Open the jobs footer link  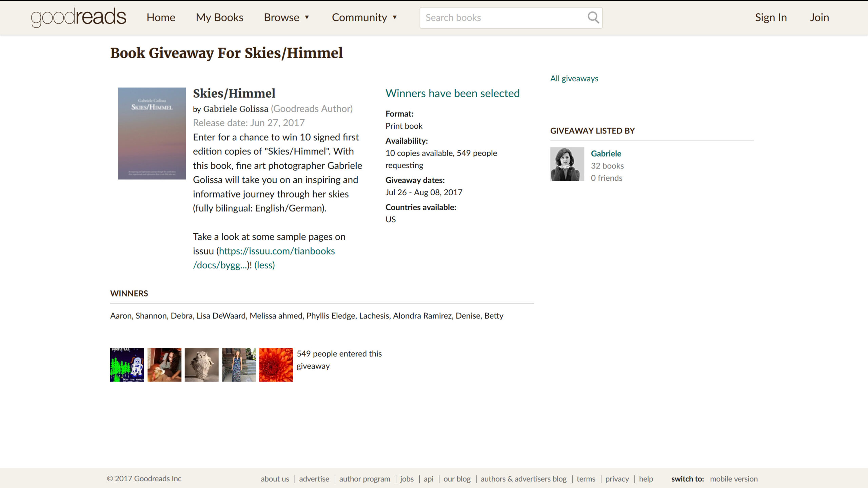click(x=407, y=479)
